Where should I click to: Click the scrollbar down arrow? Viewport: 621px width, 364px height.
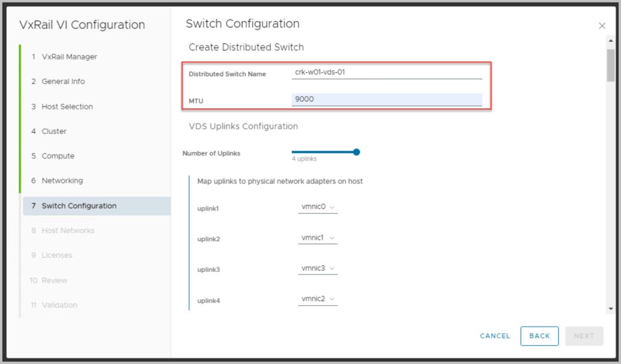click(x=610, y=309)
